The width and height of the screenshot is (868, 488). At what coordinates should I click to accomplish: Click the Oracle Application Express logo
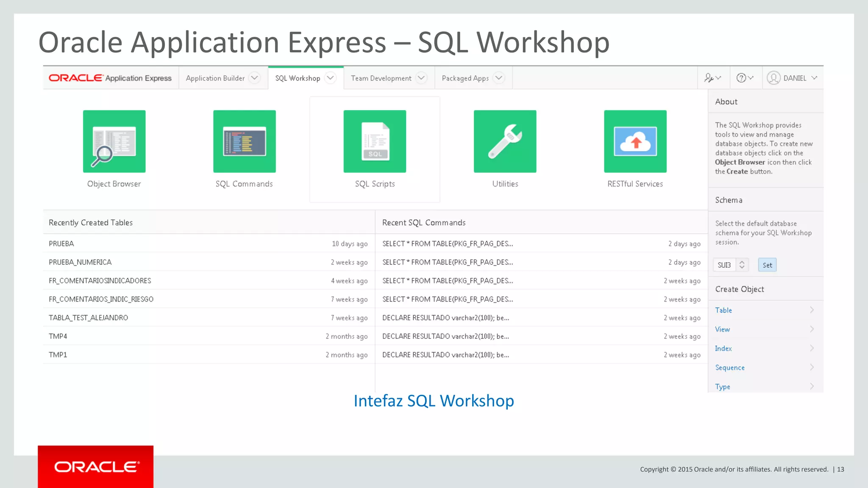110,78
